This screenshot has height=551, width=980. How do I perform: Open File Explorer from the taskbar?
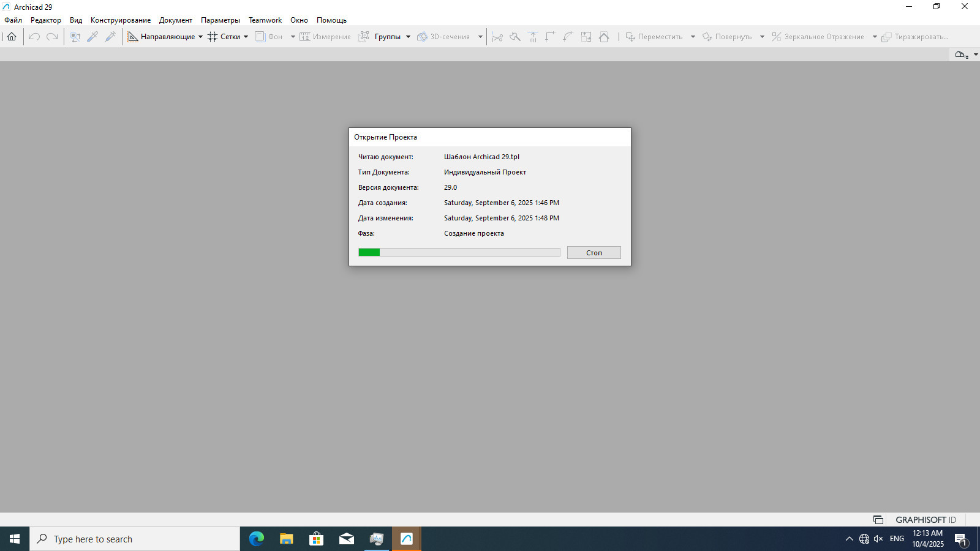[x=286, y=539]
